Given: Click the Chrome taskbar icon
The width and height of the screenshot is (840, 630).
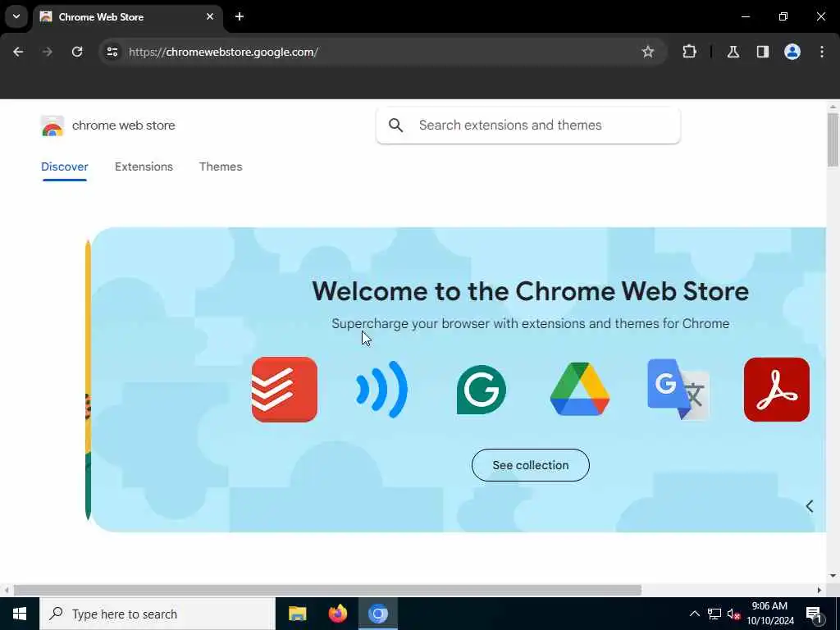Looking at the screenshot, I should point(377,614).
